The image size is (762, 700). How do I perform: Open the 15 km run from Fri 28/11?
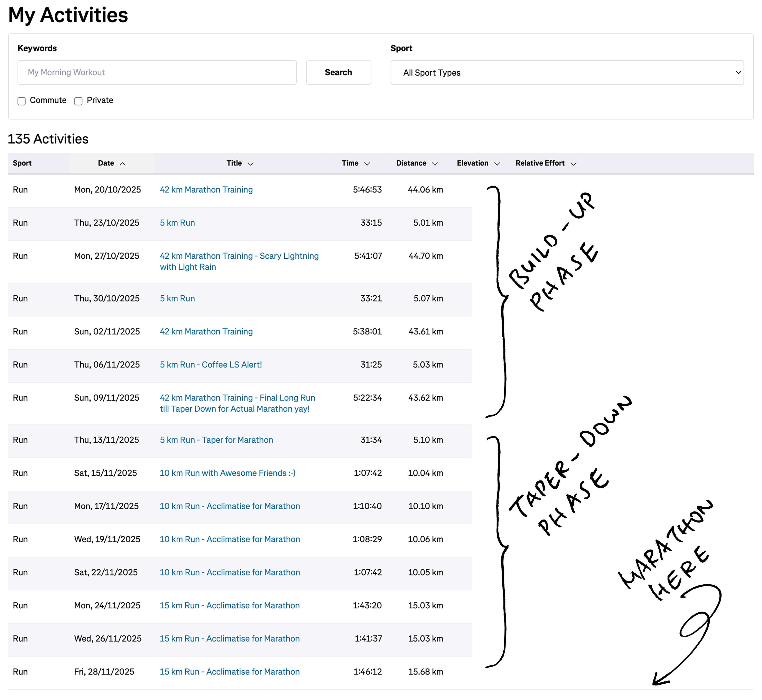point(230,672)
